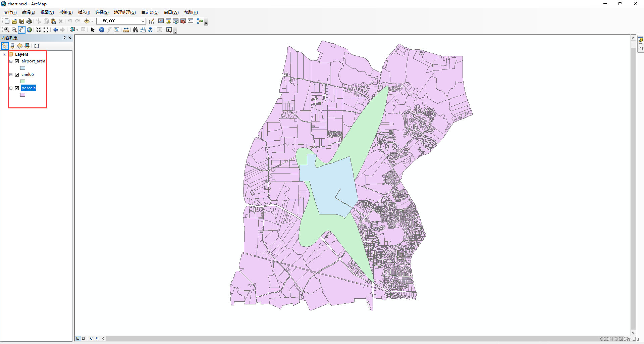Viewport: 644px width, 344px height.
Task: Click the Fixed Zoom Out icon
Action: pyautogui.click(x=46, y=30)
